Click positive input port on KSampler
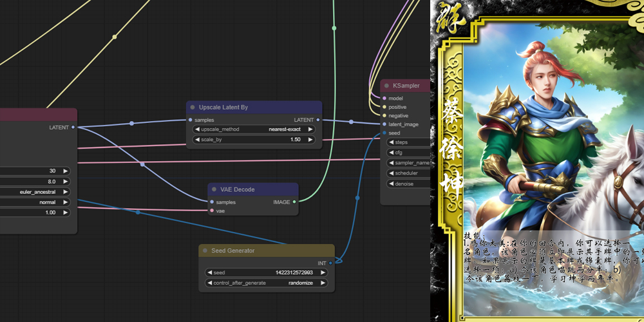This screenshot has width=644, height=322. pos(384,107)
